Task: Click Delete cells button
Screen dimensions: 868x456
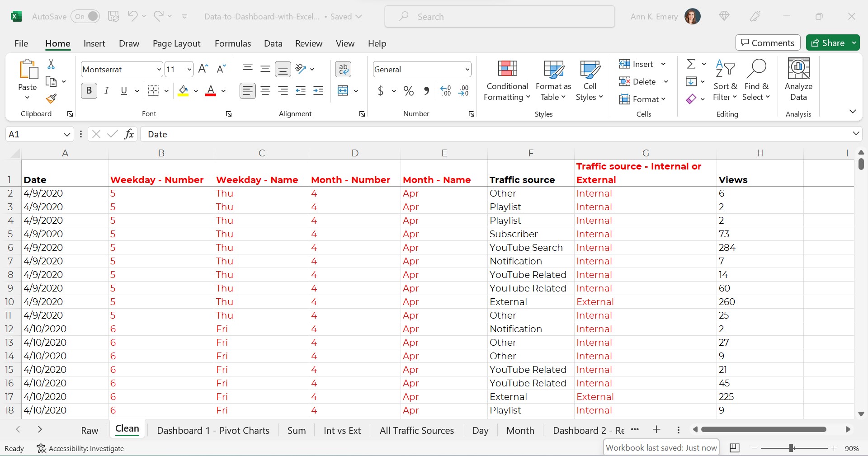Action: (x=638, y=81)
